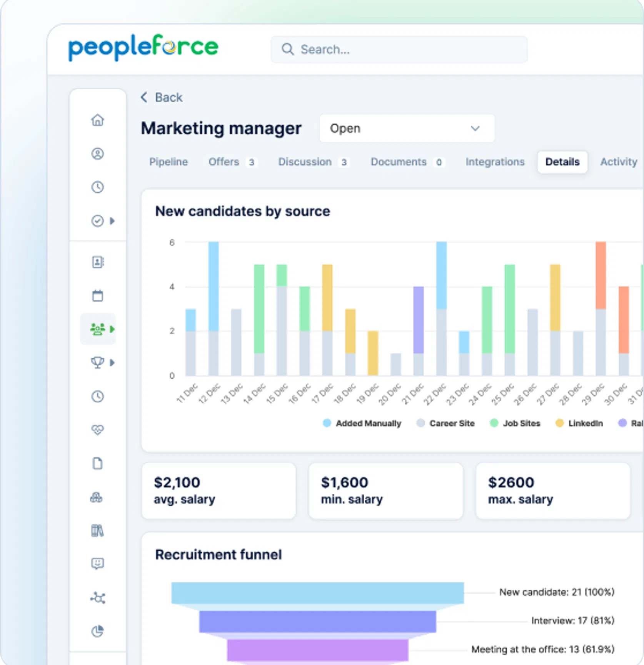Click the Search input field
The width and height of the screenshot is (644, 665).
tap(399, 49)
